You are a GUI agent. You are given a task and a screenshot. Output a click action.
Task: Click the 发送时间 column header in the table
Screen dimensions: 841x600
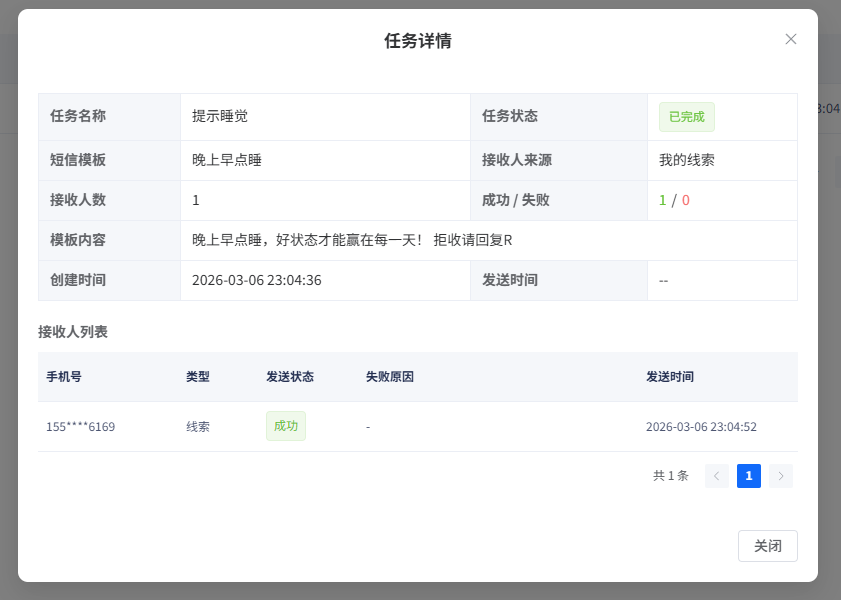(669, 377)
